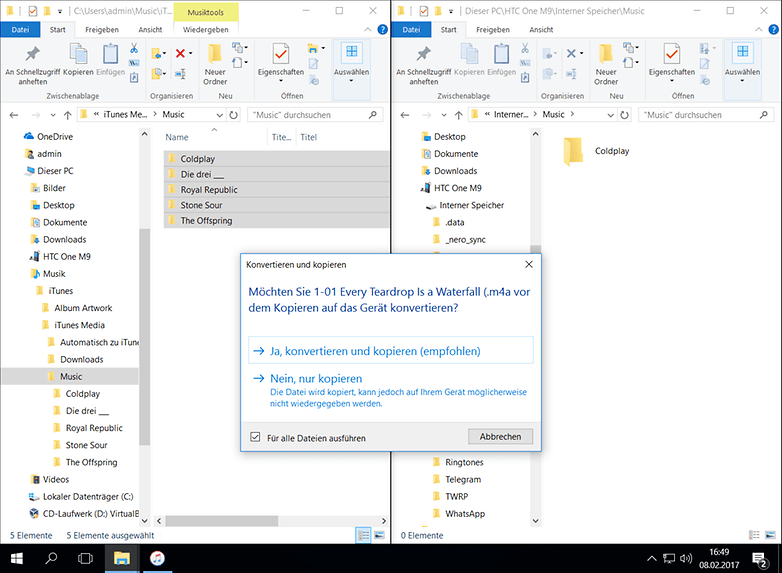Sort by Name column header
782x573 pixels.
177,137
